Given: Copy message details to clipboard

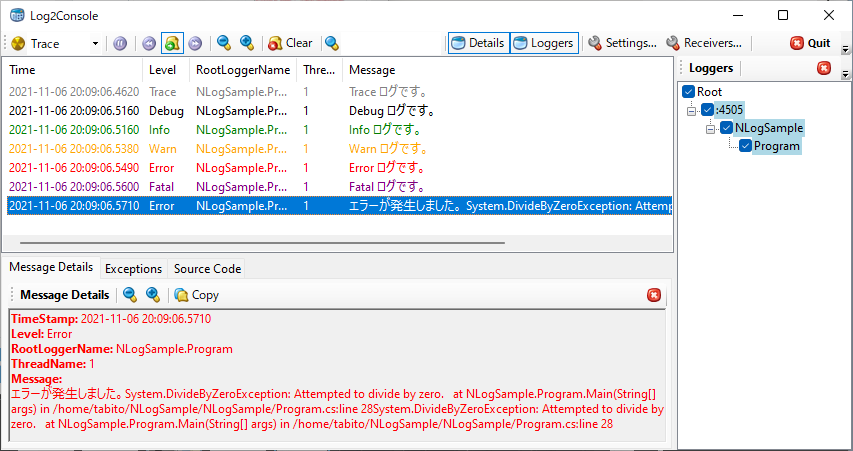Looking at the screenshot, I should 196,295.
